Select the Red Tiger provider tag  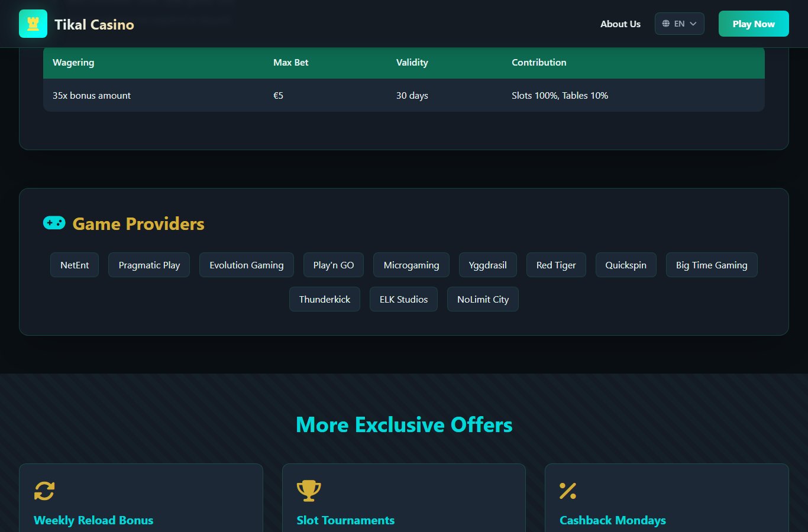[x=556, y=265]
